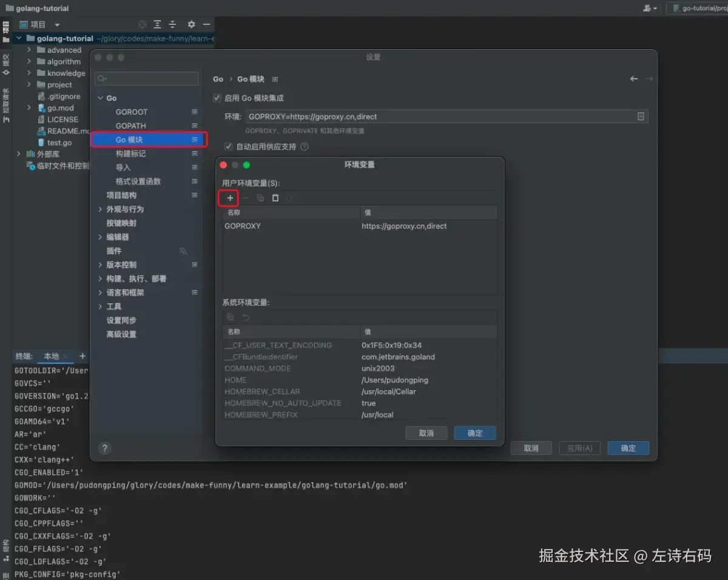Expand the go.mod node
The height and width of the screenshot is (580, 728).
(29, 107)
